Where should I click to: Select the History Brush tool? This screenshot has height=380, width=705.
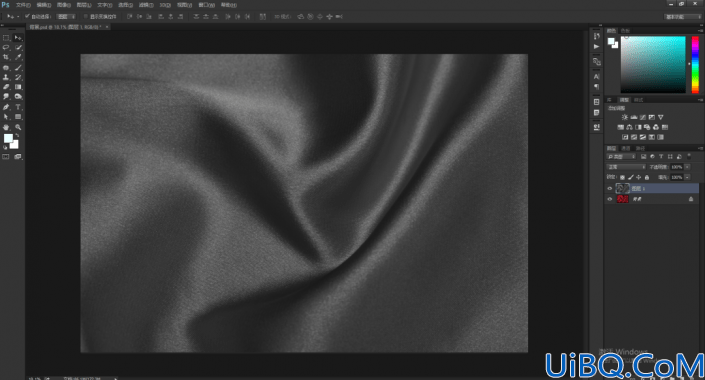click(18, 77)
